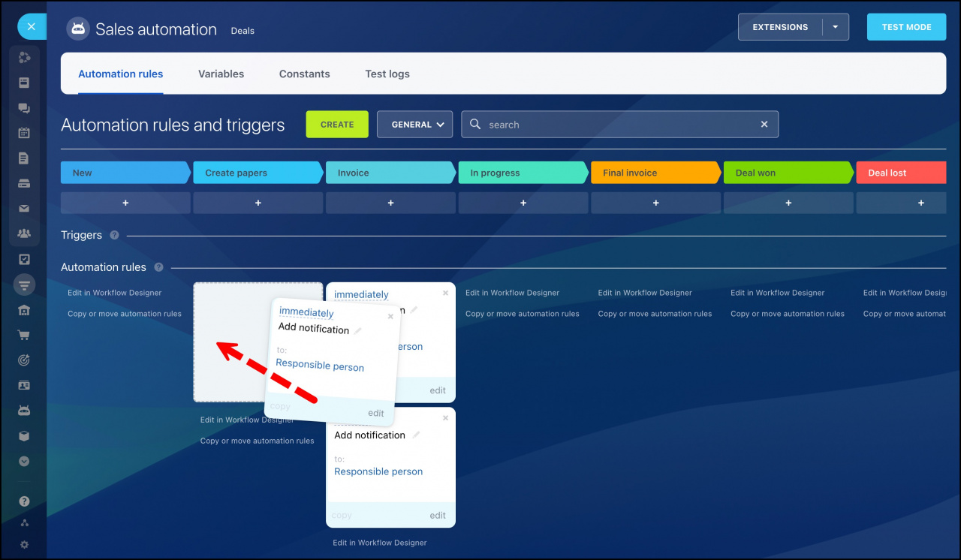Open the settings gear in left sidebar
Image resolution: width=961 pixels, height=560 pixels.
point(24,544)
